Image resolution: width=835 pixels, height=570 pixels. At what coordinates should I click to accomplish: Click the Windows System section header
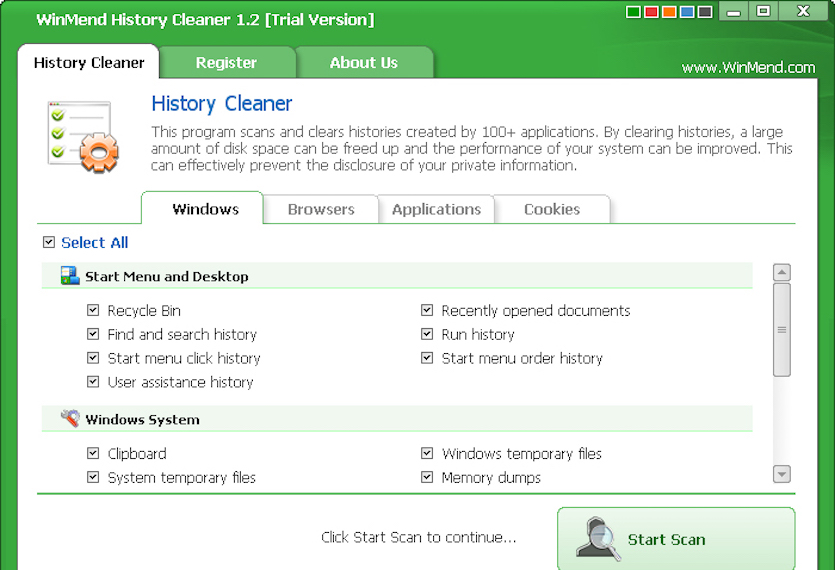[397, 419]
